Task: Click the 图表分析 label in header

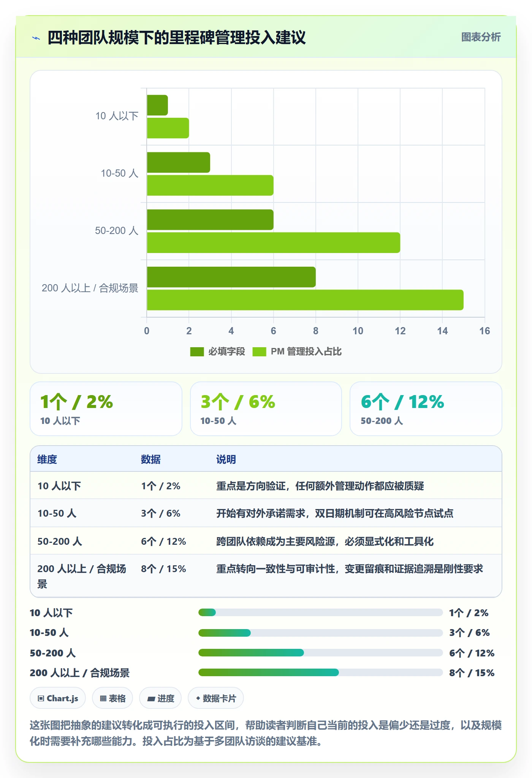Action: [481, 37]
